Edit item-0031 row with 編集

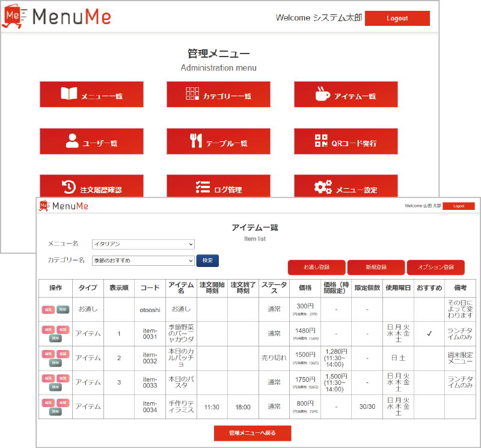(x=48, y=330)
